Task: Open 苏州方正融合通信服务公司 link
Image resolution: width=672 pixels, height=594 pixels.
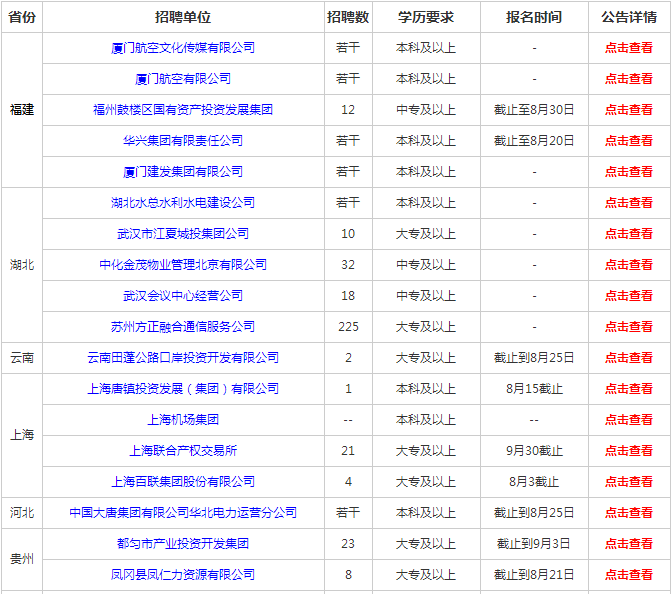Action: coord(183,327)
